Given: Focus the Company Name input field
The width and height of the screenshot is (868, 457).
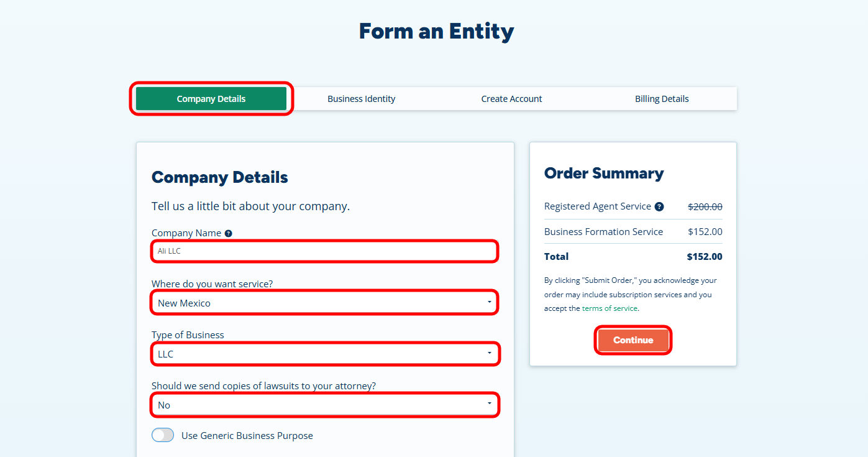Looking at the screenshot, I should (324, 251).
